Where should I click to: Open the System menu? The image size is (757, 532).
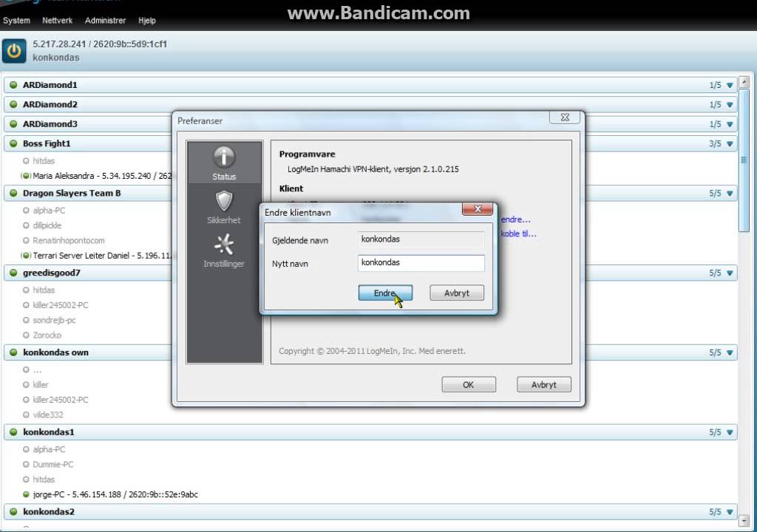point(16,20)
